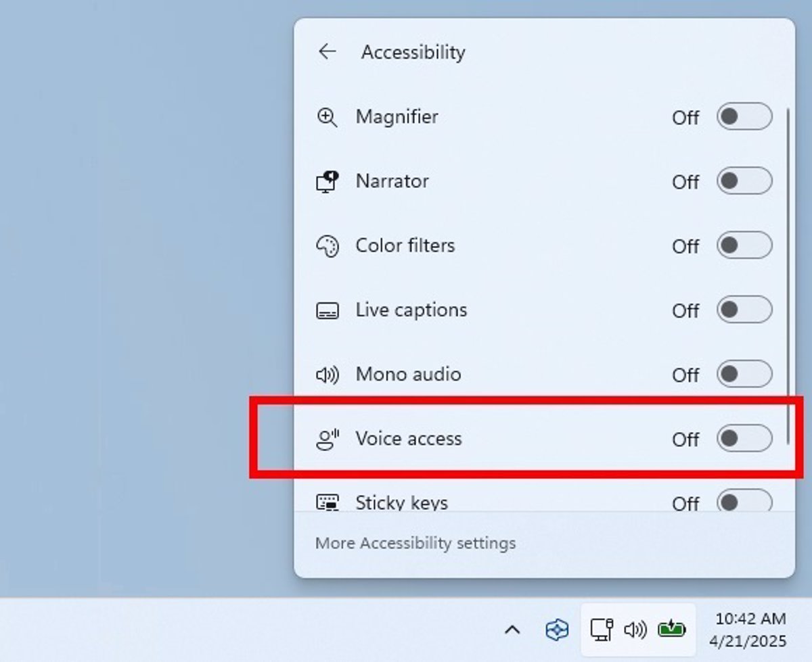
Task: Enable the Narrator toggle
Action: click(744, 181)
